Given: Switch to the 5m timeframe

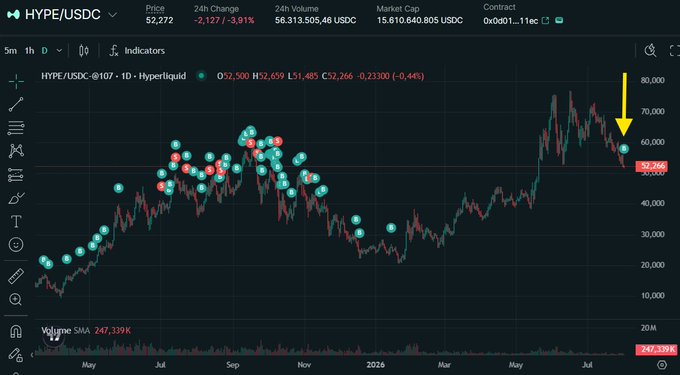Looking at the screenshot, I should click(10, 51).
